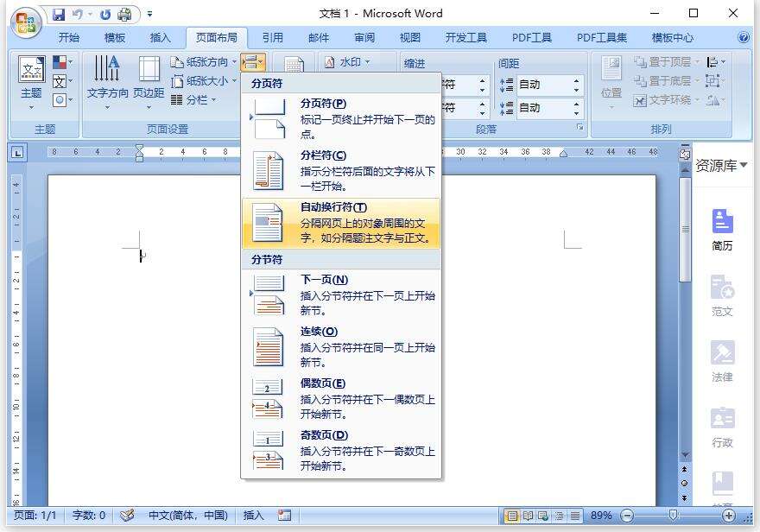Open 位置 position dropdown

coord(611,82)
